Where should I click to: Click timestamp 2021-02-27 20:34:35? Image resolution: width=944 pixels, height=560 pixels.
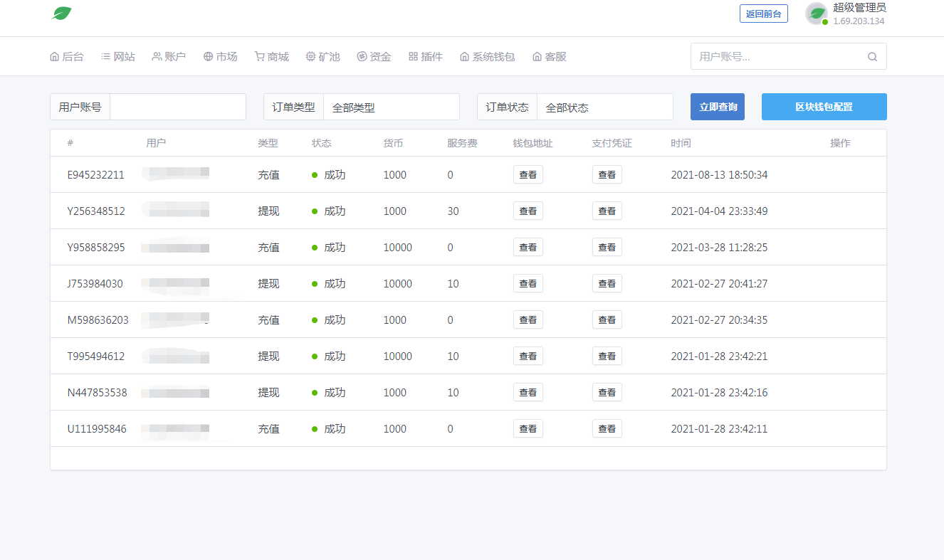click(719, 319)
